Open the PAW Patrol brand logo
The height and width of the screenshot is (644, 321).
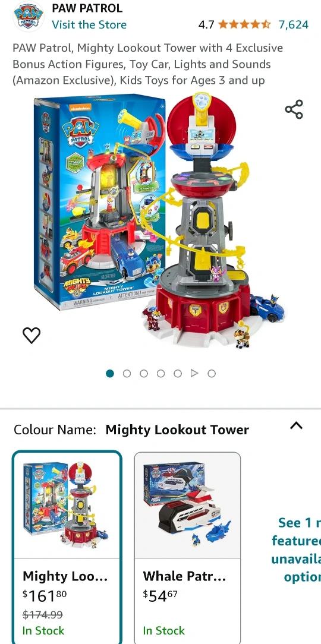[29, 17]
